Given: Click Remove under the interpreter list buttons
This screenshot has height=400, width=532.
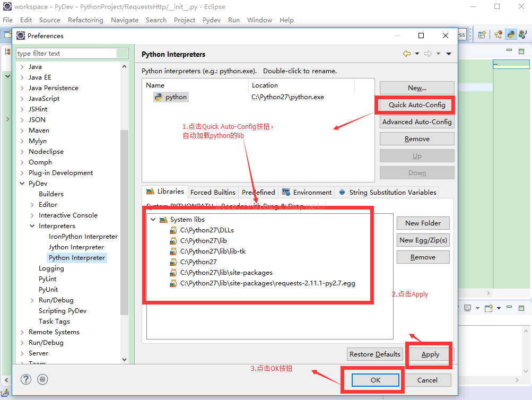Looking at the screenshot, I should click(x=417, y=139).
